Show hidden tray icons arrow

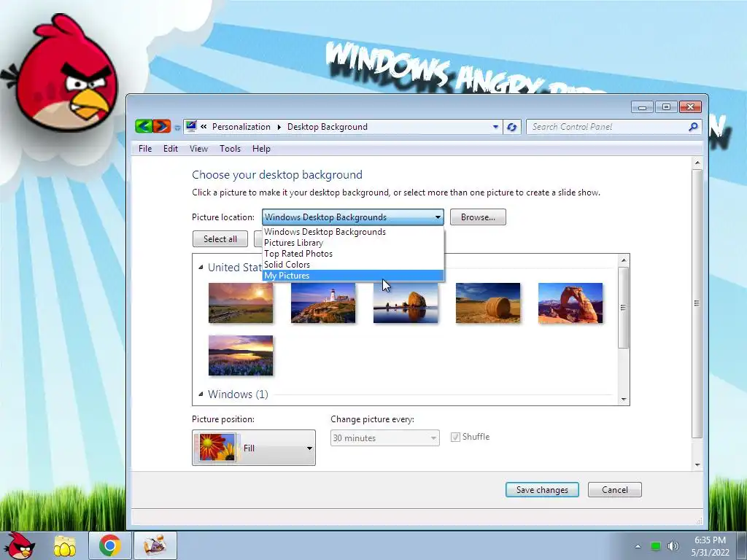(x=638, y=546)
